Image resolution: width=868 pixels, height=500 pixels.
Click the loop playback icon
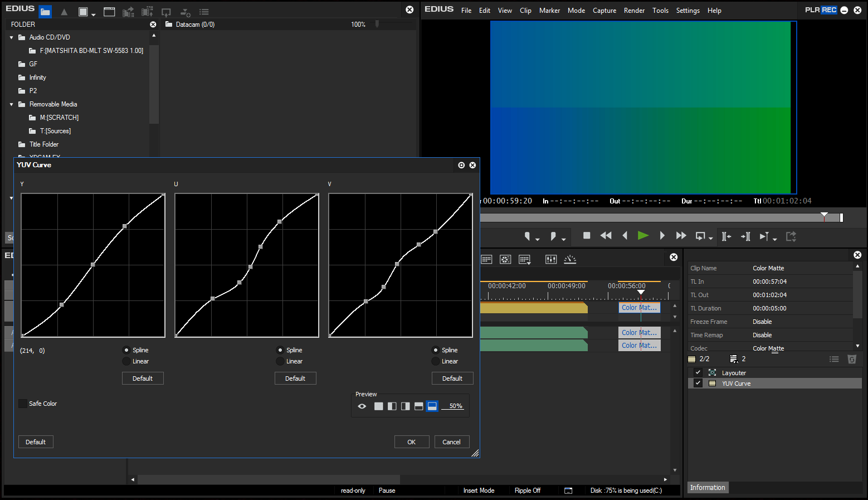coord(700,236)
